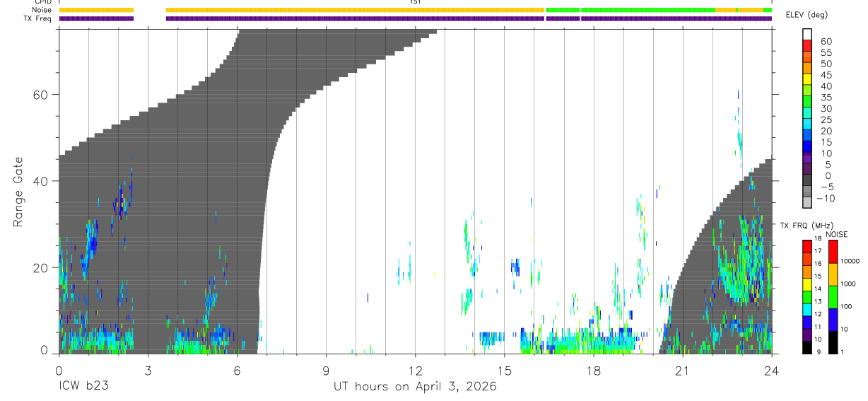Viewport: 868px width, 401px height.
Task: Click the '24' tick on UT hours axis
Action: point(771,370)
